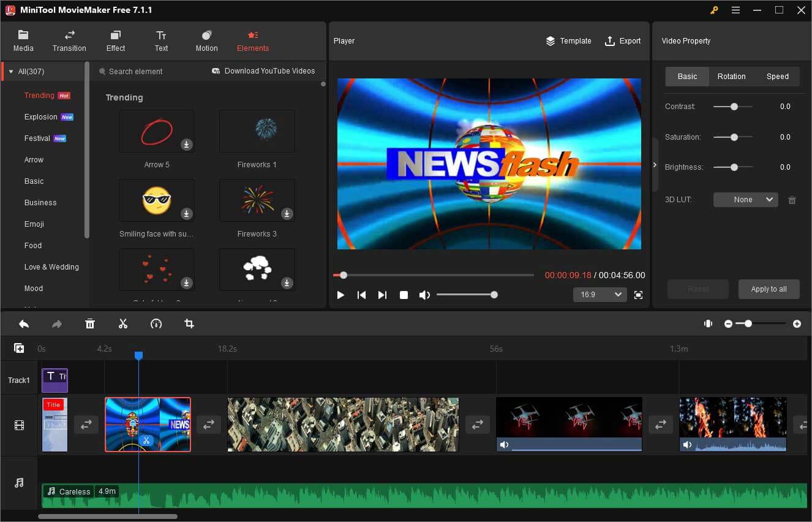
Task: Click the Title text clip on Track1
Action: (55, 380)
